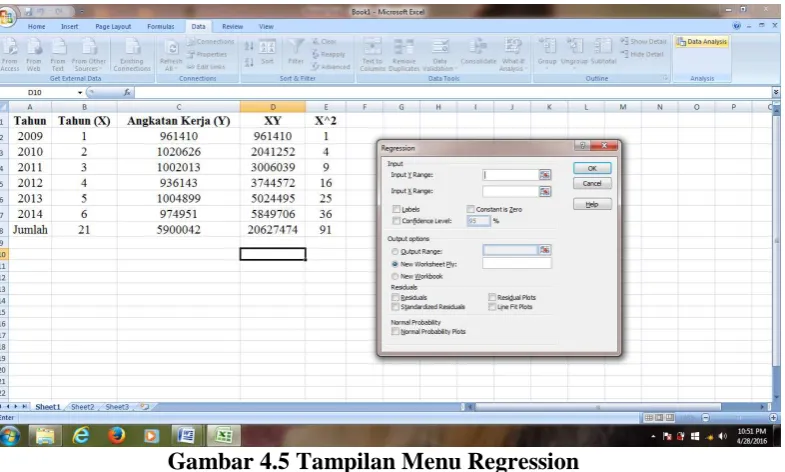Check Normal Probability Plots
This screenshot has height=472, width=785.
(x=396, y=331)
